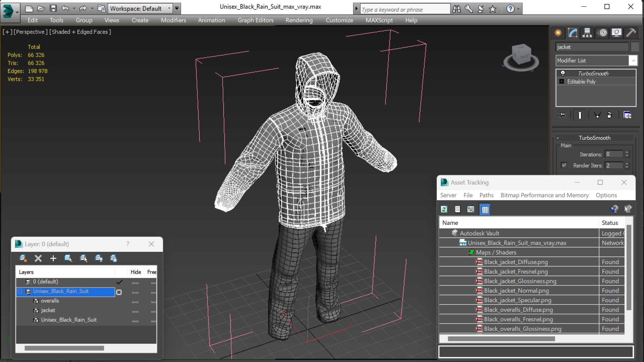This screenshot has width=644, height=362.
Task: Click Asset Tracking status log icon
Action: [x=457, y=209]
